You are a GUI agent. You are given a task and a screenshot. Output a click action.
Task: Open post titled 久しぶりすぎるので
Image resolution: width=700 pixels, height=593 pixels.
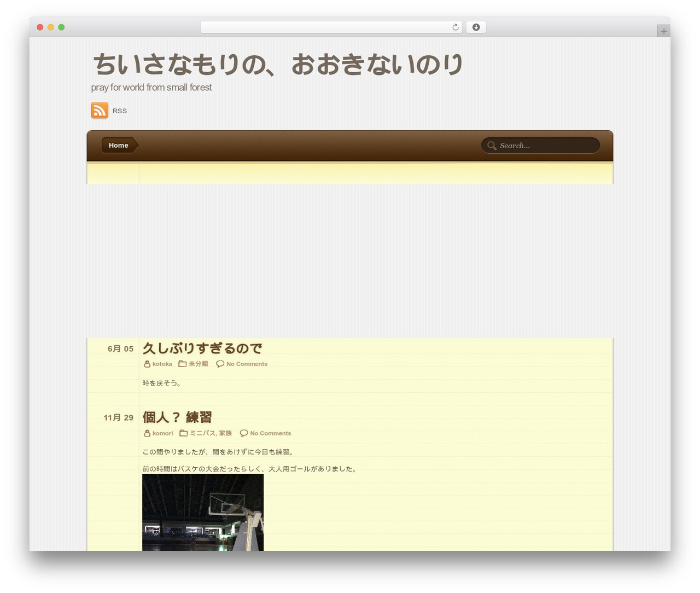click(202, 348)
